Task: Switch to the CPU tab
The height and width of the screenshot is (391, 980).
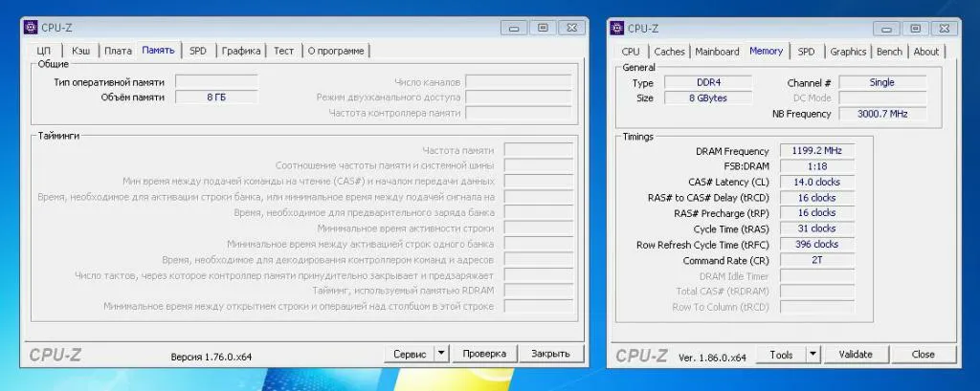Action: [x=631, y=52]
